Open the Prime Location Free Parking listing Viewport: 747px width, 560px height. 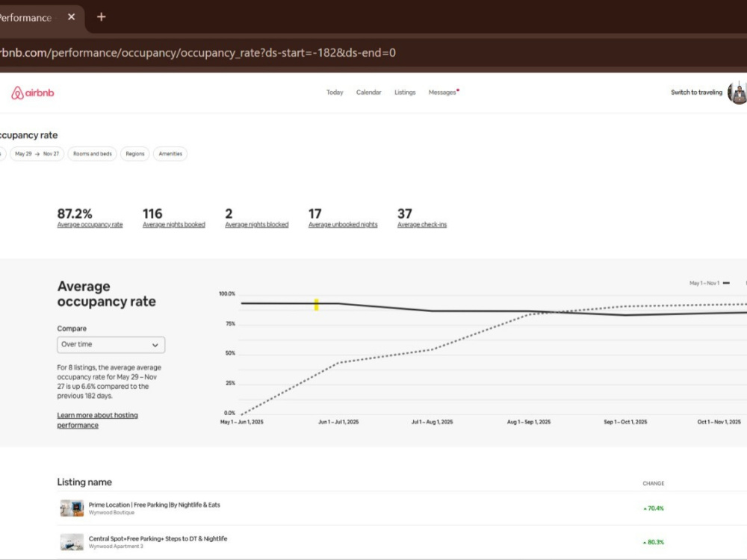(x=155, y=505)
